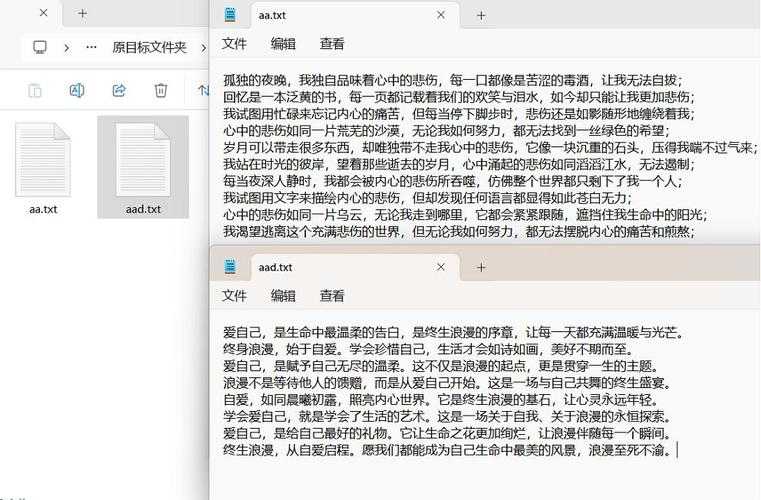Click the line starting 岁月可以带走很多东西
Image resolution: width=761 pixels, height=500 pixels.
click(x=490, y=148)
